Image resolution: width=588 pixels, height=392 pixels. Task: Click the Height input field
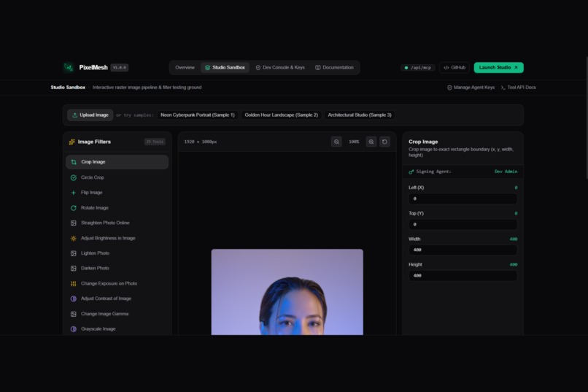463,276
